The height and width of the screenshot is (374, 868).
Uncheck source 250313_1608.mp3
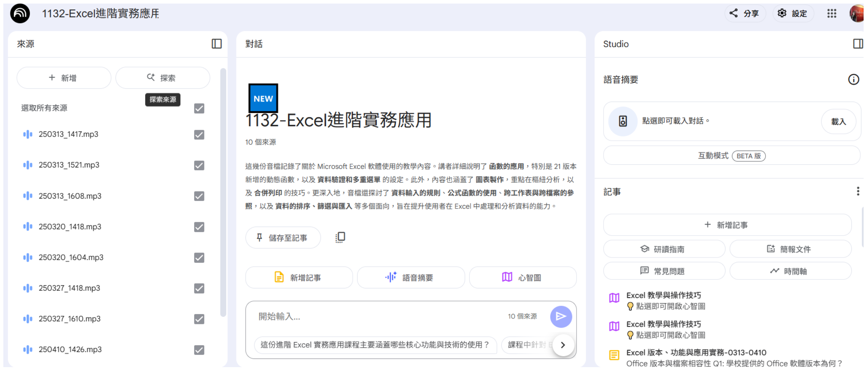click(199, 196)
